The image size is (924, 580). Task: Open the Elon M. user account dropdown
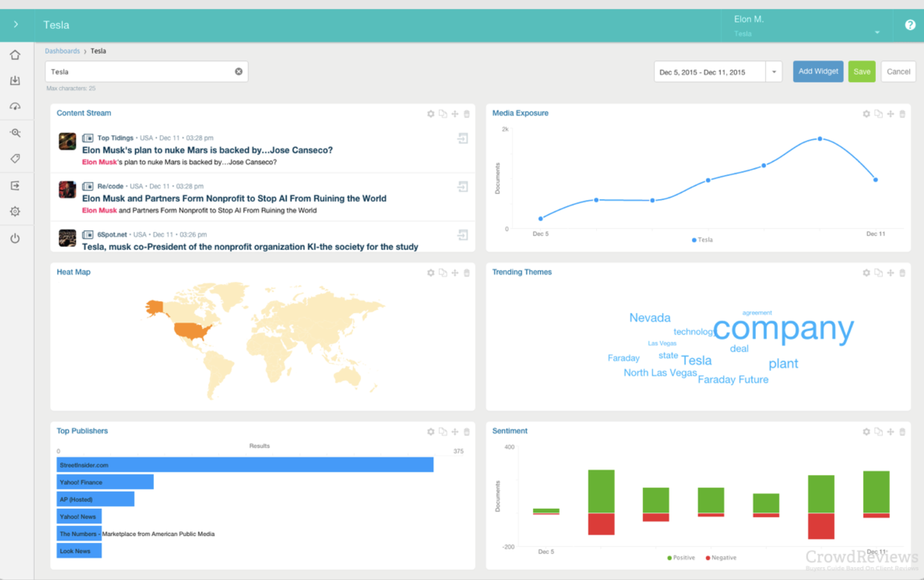(806, 26)
